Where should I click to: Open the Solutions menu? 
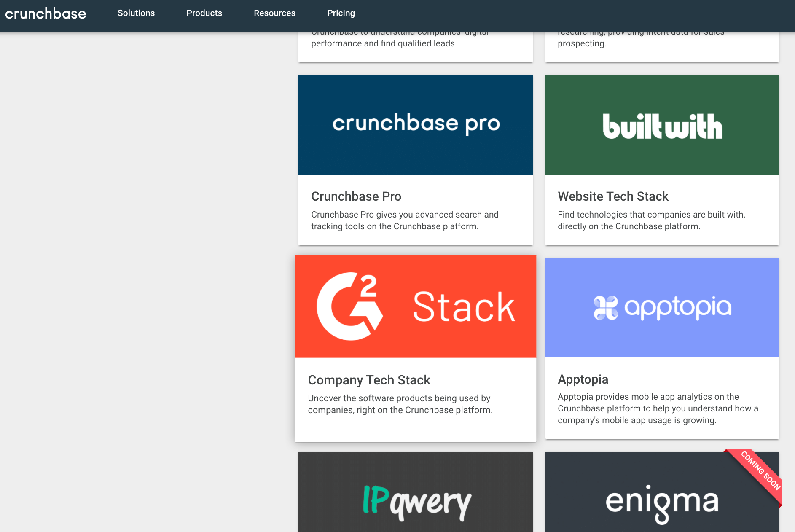point(136,13)
